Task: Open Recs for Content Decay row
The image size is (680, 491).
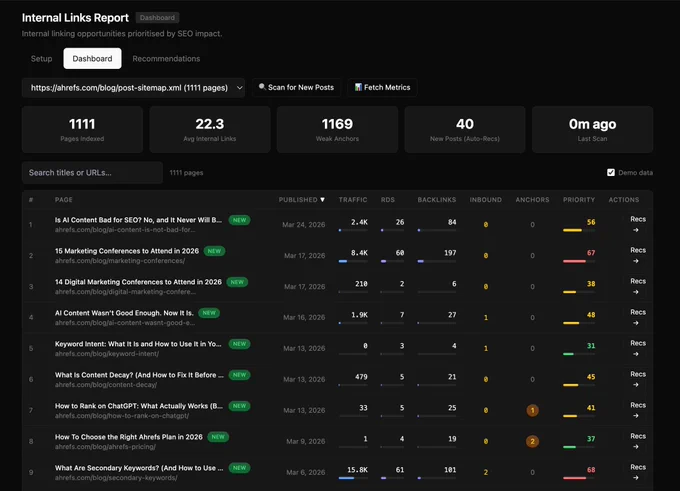Action: pyautogui.click(x=638, y=379)
